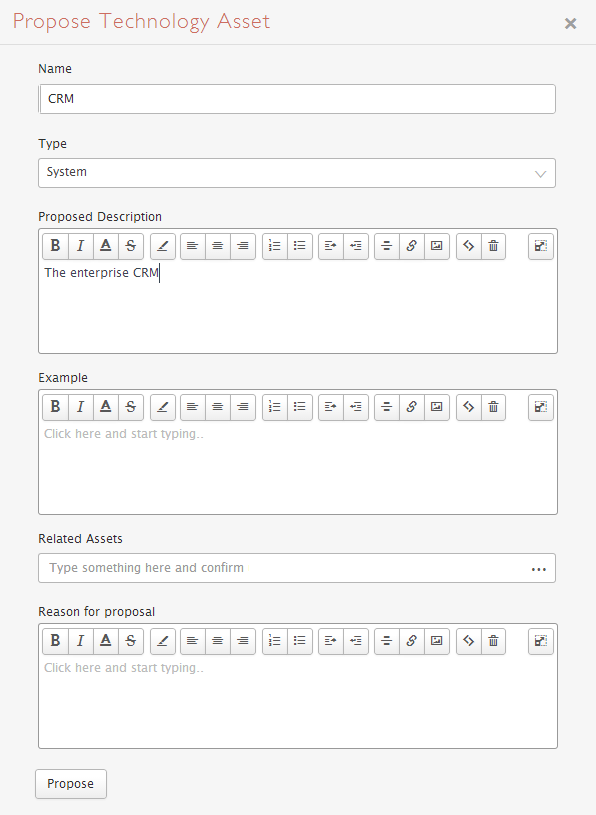Close the Propose Technology Asset dialog

tap(571, 23)
